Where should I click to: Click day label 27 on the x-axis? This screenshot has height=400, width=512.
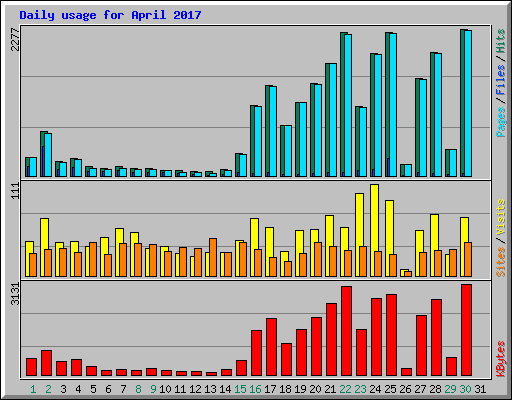tap(420, 389)
